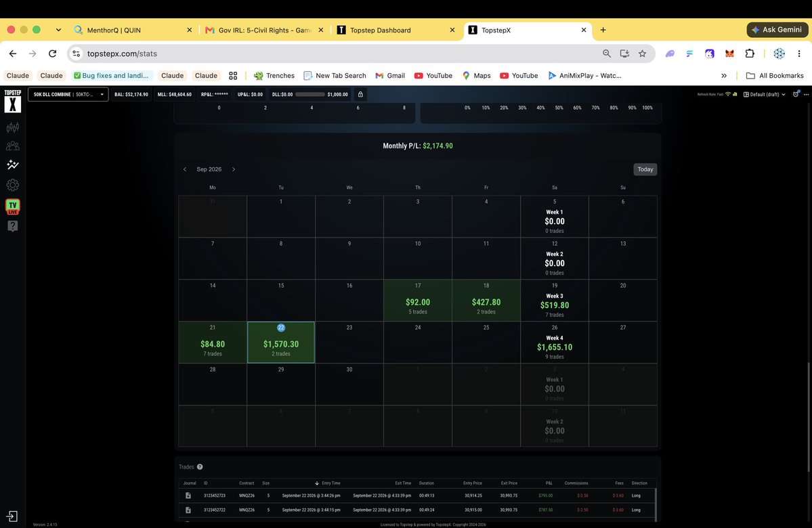Click the MetaMask fox extension icon
This screenshot has height=528, width=812.
point(729,53)
